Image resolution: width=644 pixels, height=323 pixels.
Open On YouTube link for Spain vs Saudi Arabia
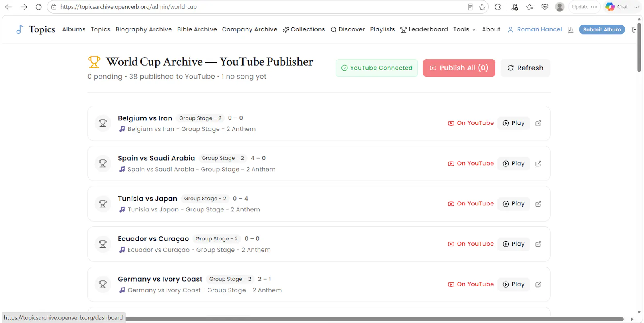(x=471, y=164)
